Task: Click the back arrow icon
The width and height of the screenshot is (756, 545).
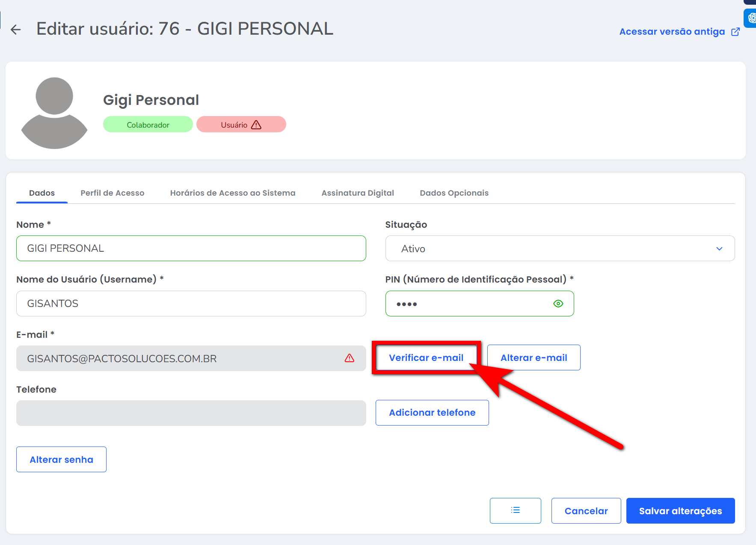Action: (x=16, y=30)
